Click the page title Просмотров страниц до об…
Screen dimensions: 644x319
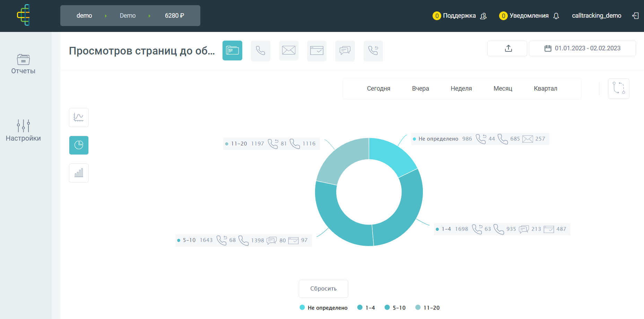point(142,51)
